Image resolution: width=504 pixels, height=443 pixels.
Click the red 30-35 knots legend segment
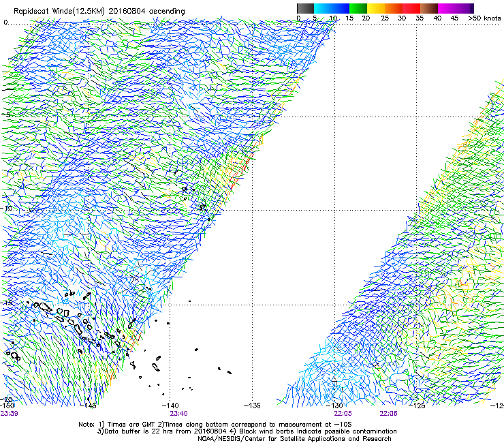coord(411,8)
